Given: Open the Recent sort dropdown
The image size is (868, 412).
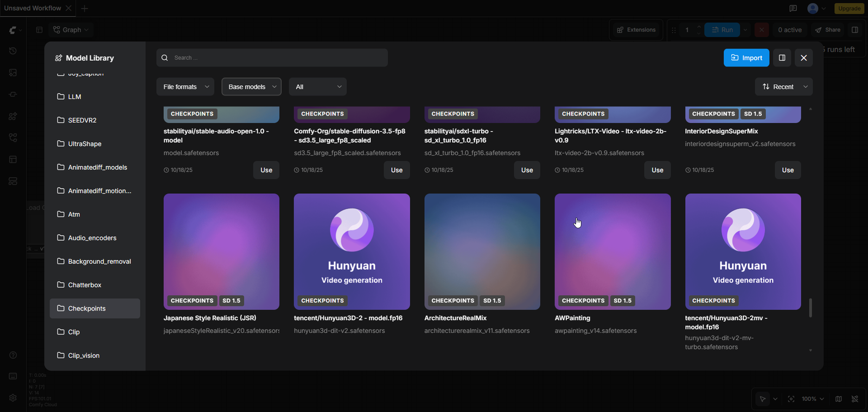Looking at the screenshot, I should click(784, 87).
